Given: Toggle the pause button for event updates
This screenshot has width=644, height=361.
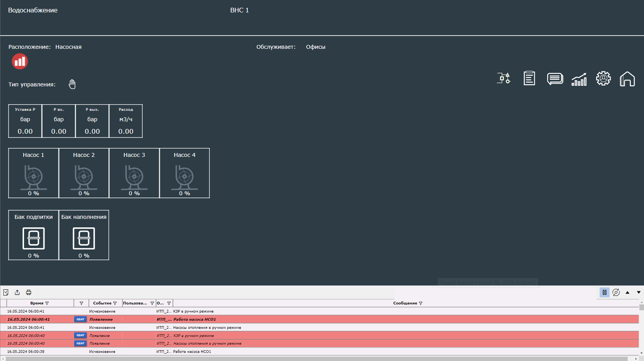Looking at the screenshot, I should pyautogui.click(x=604, y=292).
